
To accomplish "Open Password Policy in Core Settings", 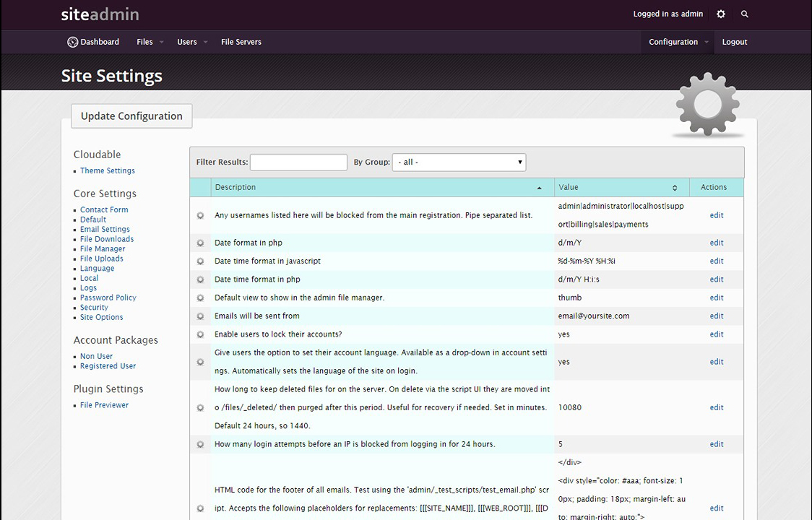I will click(x=108, y=298).
